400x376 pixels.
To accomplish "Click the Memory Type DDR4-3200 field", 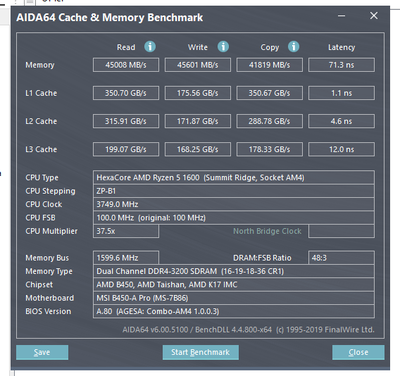I will (234, 271).
